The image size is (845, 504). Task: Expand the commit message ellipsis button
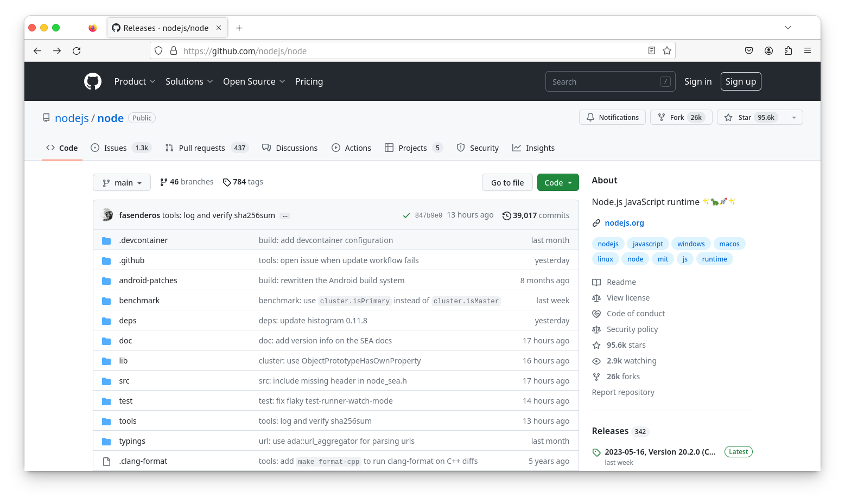click(x=285, y=216)
